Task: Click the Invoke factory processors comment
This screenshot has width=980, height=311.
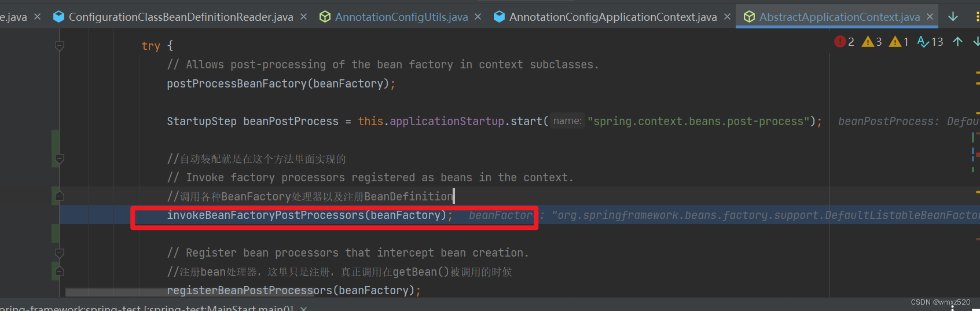Action: [370, 177]
